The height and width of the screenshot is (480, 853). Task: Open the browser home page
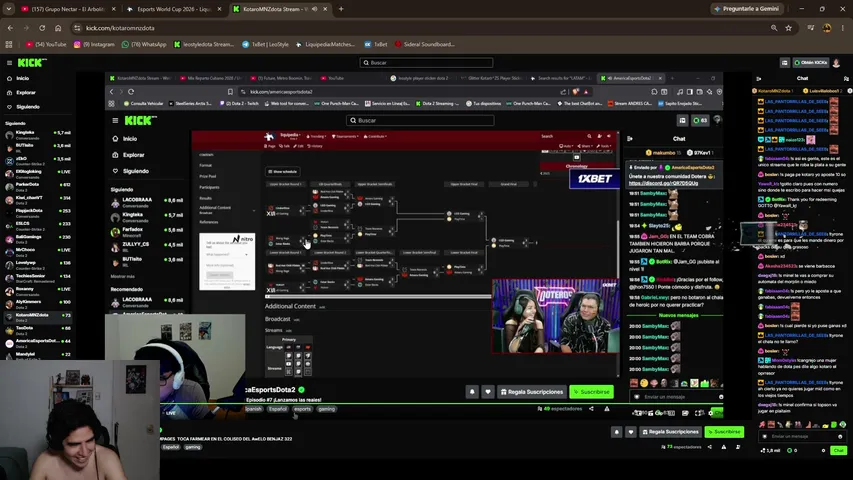pos(58,28)
